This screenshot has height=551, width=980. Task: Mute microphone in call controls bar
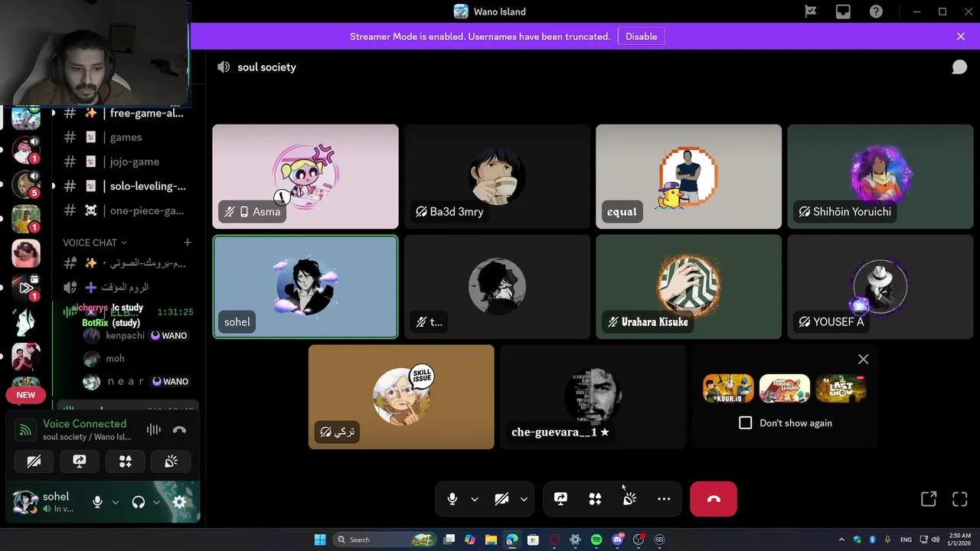(x=452, y=499)
